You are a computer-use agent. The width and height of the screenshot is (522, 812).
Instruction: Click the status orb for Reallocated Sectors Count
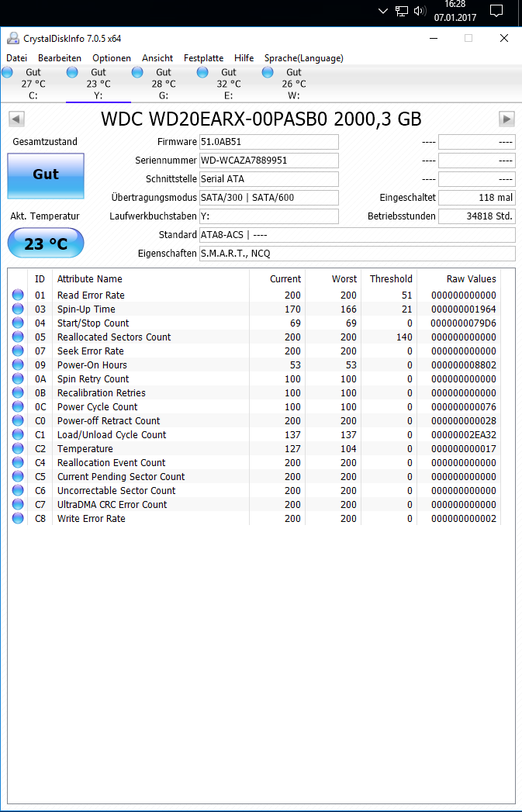18,337
